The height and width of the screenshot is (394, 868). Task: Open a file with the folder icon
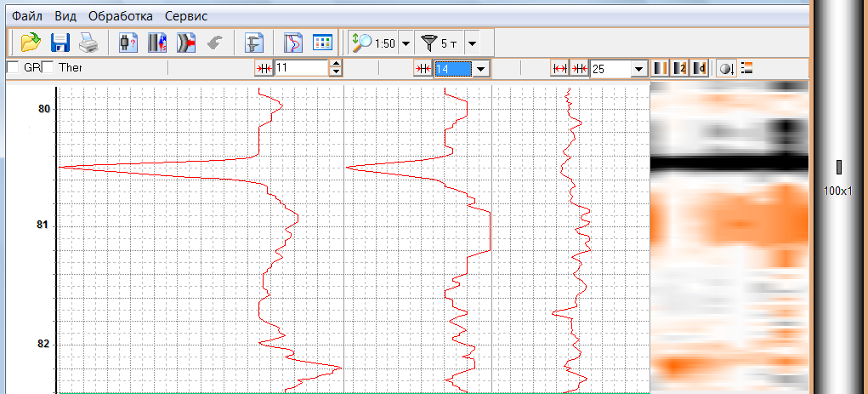tap(31, 43)
